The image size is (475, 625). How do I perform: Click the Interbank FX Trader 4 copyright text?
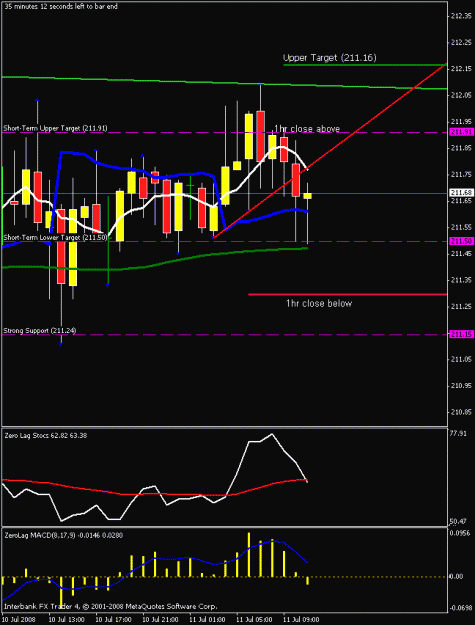coord(111,606)
